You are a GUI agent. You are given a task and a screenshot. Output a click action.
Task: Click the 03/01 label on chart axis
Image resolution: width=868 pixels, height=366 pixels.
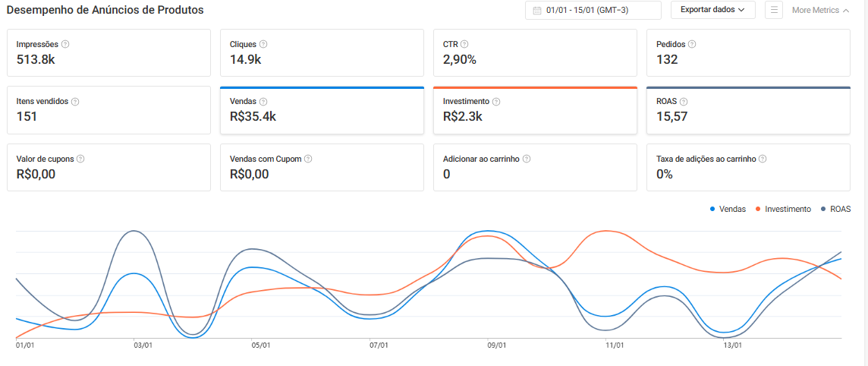tap(143, 345)
